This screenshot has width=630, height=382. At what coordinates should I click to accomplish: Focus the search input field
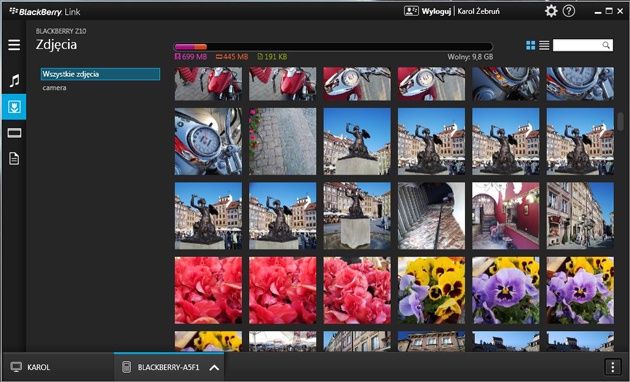coord(583,45)
